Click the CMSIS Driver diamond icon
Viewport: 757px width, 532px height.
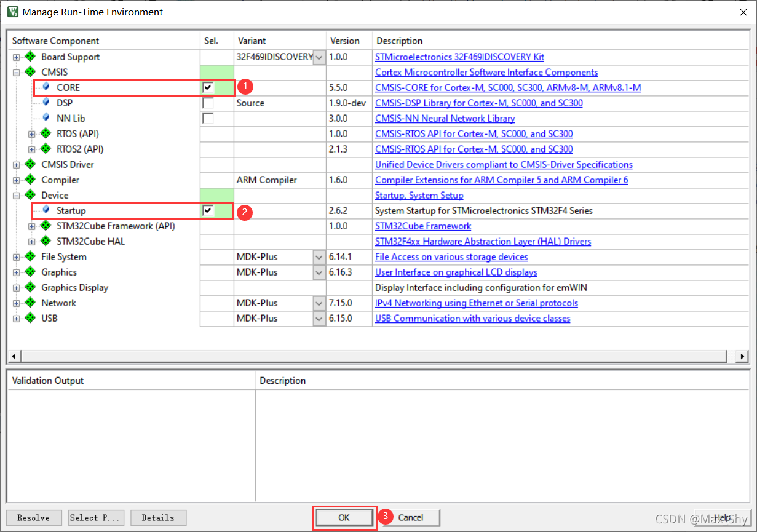click(x=30, y=164)
